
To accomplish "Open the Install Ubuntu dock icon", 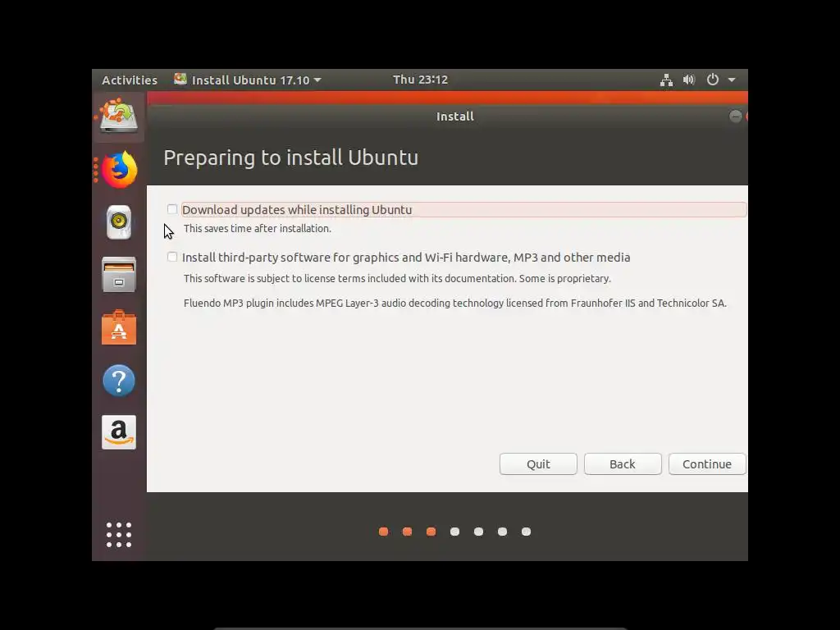I will 118,116.
